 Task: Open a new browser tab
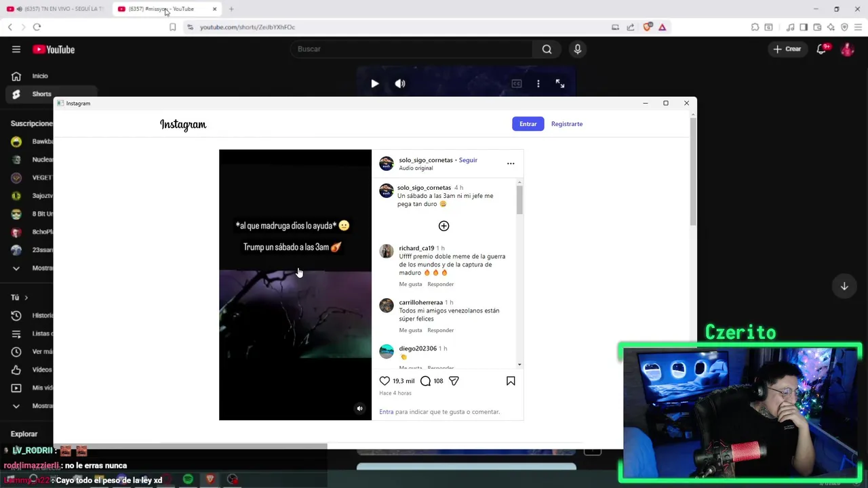(231, 9)
